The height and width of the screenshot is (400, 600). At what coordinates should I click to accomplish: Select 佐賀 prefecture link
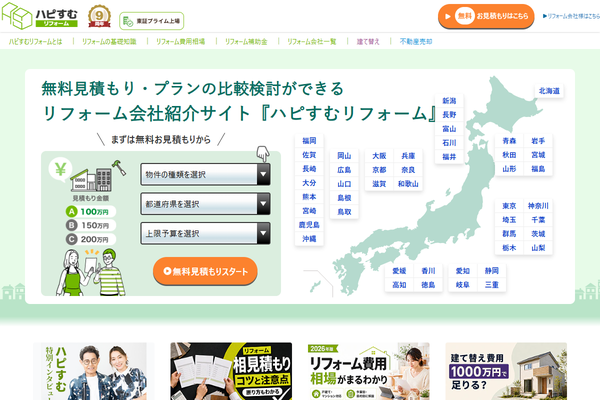coord(309,155)
